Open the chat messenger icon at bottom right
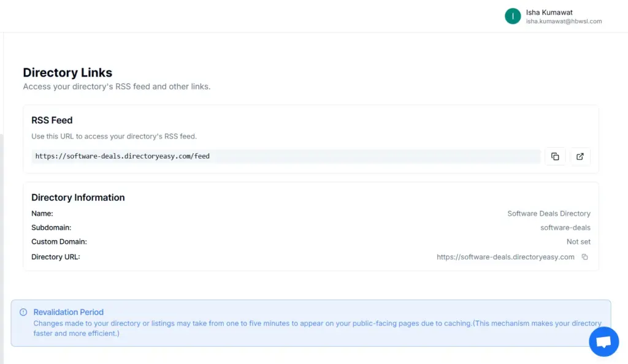628x364 pixels. tap(604, 341)
